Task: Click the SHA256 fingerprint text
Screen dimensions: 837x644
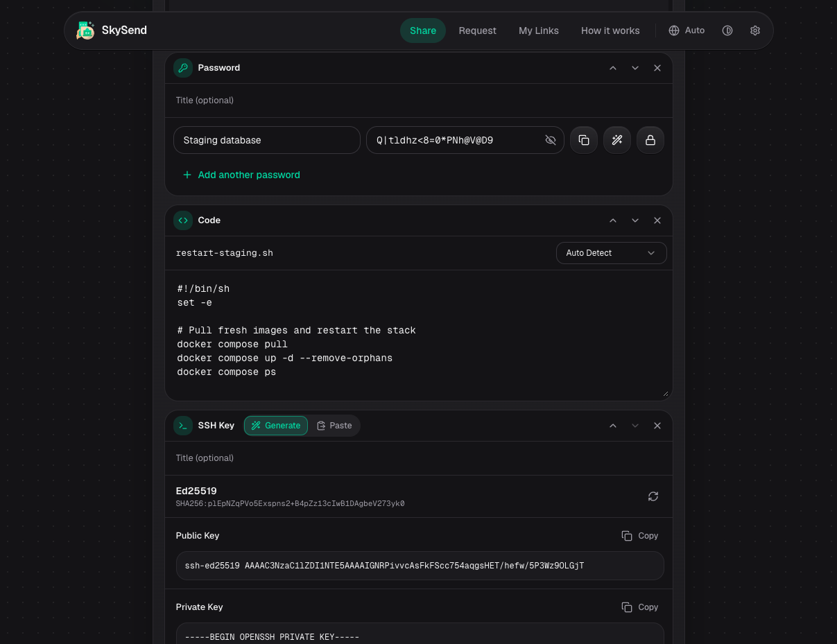Action: point(290,504)
